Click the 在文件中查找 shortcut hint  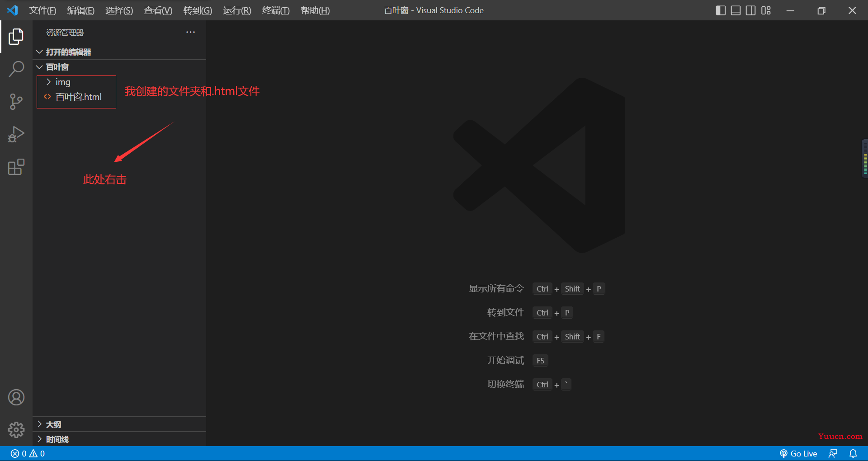(496, 336)
